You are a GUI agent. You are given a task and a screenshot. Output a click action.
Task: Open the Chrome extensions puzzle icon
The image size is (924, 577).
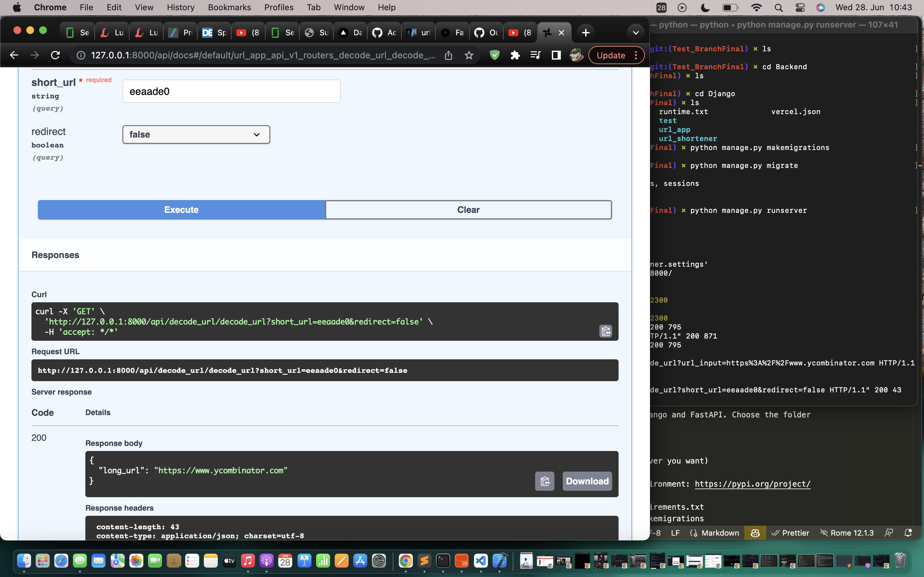pos(515,55)
